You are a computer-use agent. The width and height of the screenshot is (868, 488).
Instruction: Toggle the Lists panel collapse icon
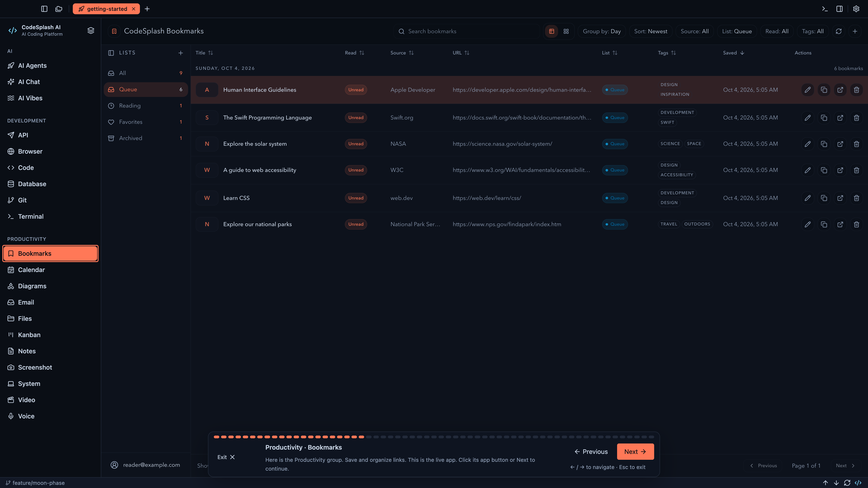pos(111,53)
